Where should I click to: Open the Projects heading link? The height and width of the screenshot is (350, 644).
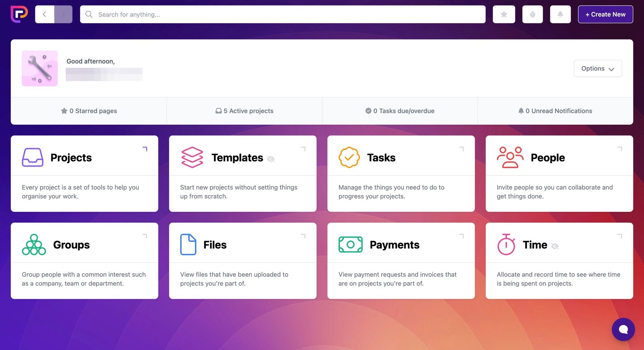(71, 158)
